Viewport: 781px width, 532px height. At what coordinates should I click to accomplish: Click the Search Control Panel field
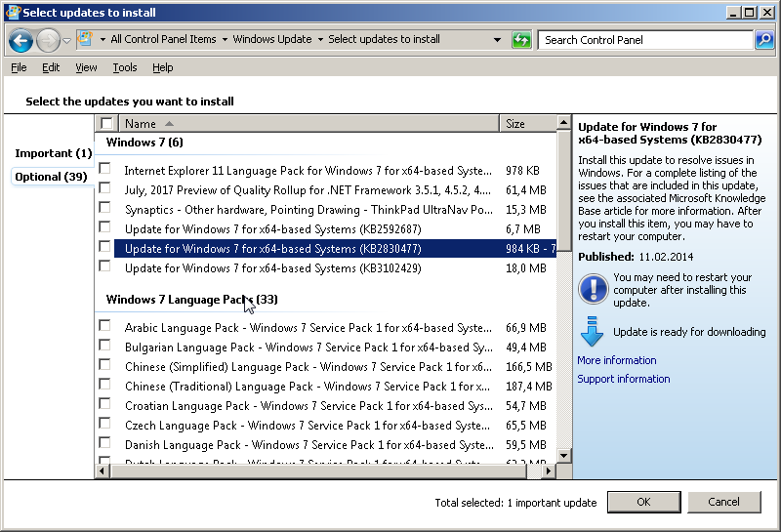[x=645, y=40]
